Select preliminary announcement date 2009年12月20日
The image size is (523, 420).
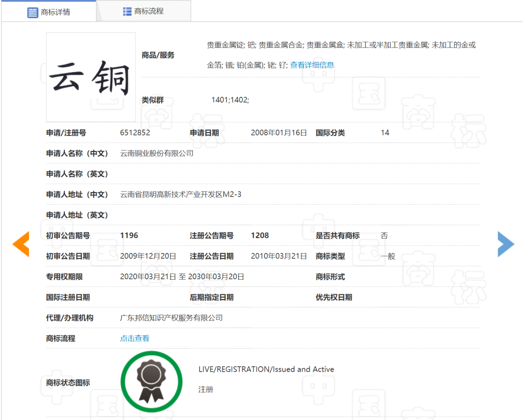(148, 256)
